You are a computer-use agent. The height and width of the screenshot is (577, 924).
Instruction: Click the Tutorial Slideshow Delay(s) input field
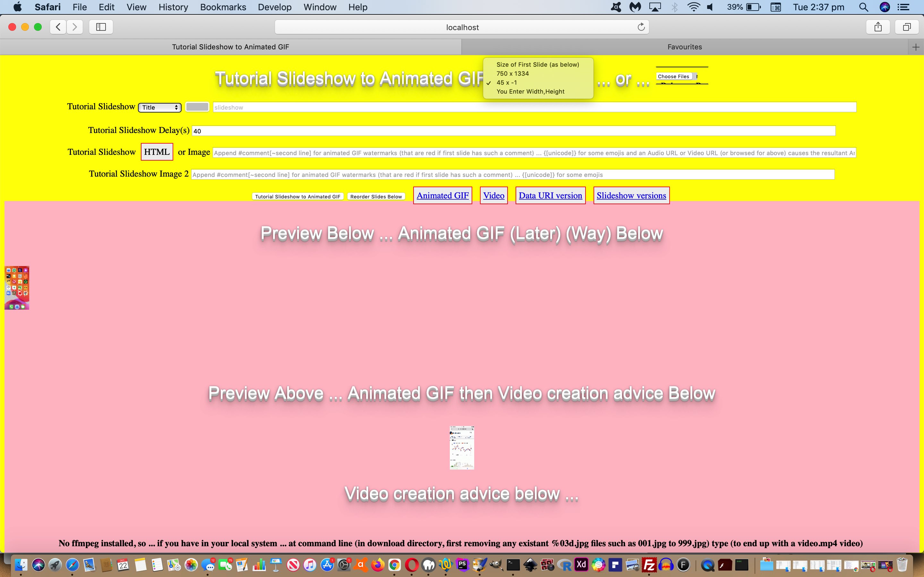coord(513,131)
